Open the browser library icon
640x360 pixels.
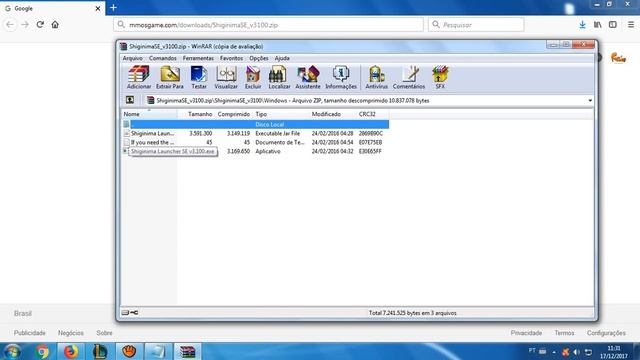point(598,25)
